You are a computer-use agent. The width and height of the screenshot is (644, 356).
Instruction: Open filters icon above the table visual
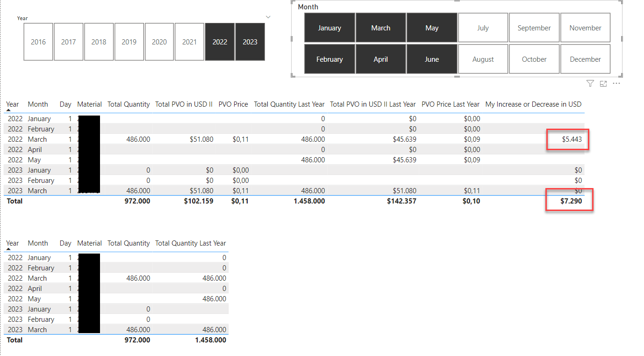coord(590,83)
